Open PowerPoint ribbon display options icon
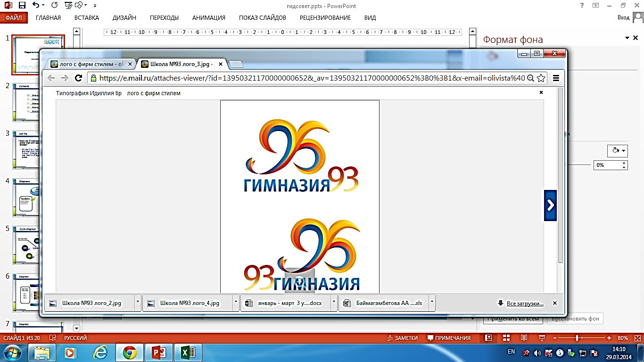644x362 pixels. (595, 6)
